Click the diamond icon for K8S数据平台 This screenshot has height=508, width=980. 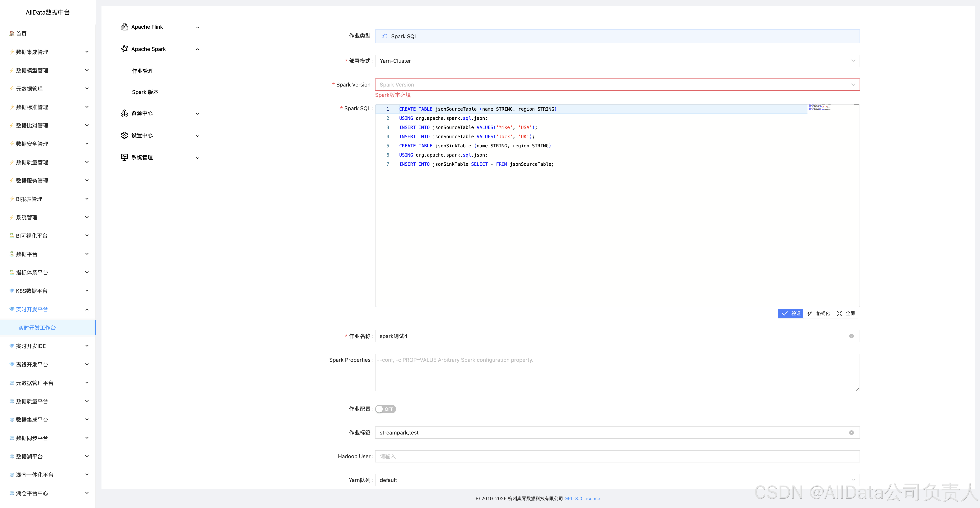(12, 291)
